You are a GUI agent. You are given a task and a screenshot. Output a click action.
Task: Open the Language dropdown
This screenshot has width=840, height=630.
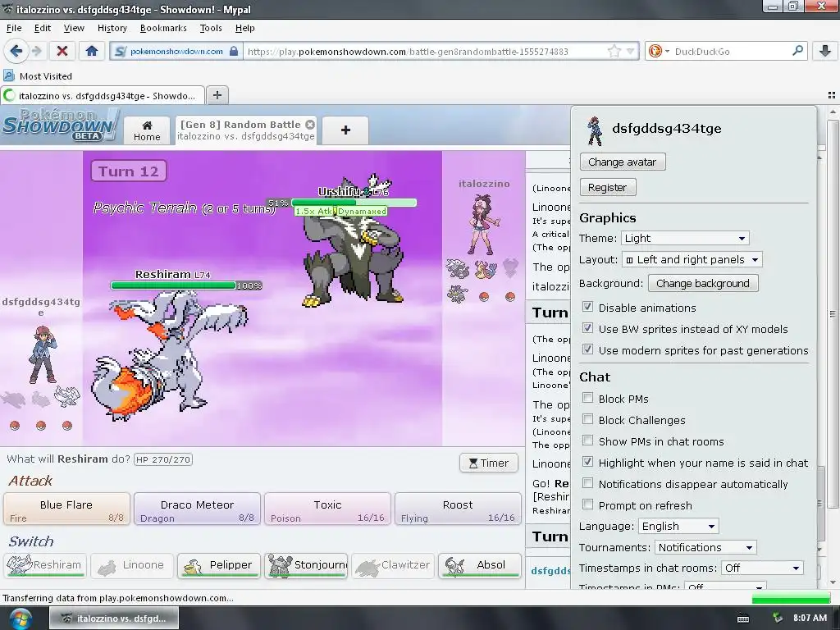point(678,526)
